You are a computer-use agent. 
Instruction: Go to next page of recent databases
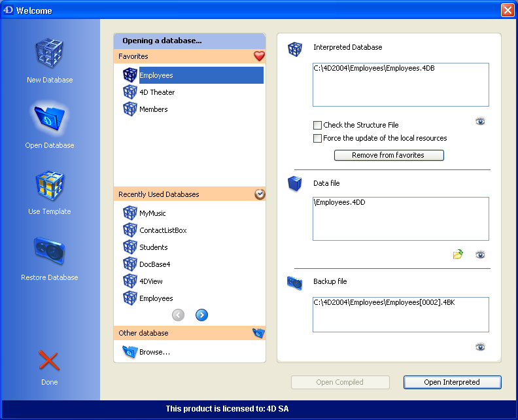click(x=201, y=315)
